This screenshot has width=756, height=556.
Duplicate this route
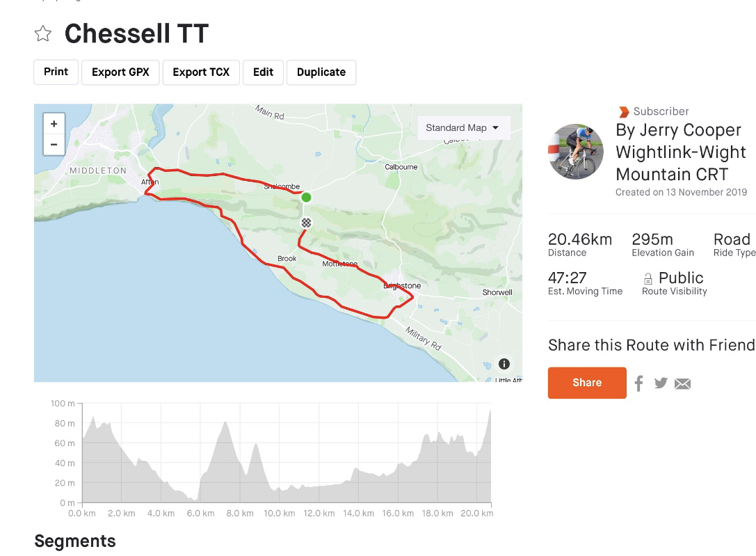[321, 72]
